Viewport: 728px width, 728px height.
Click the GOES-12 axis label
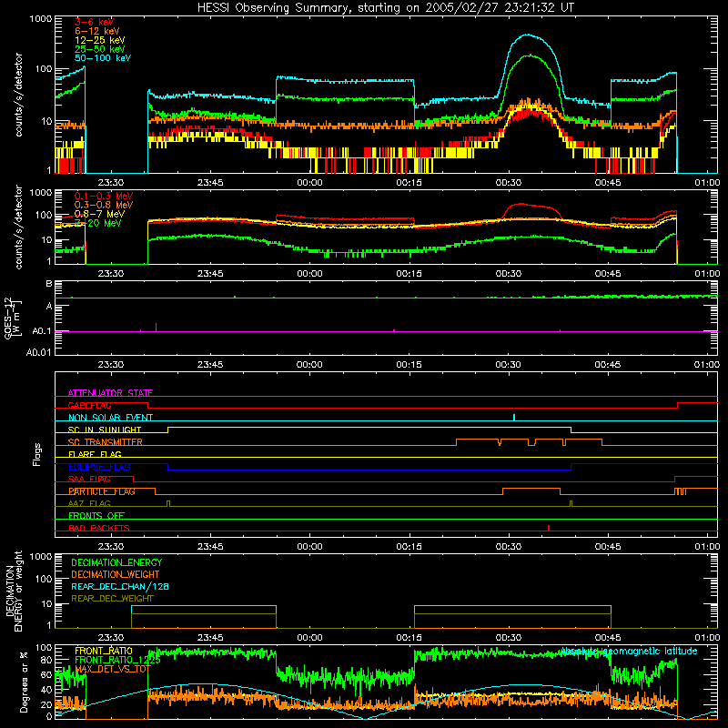pyautogui.click(x=12, y=318)
